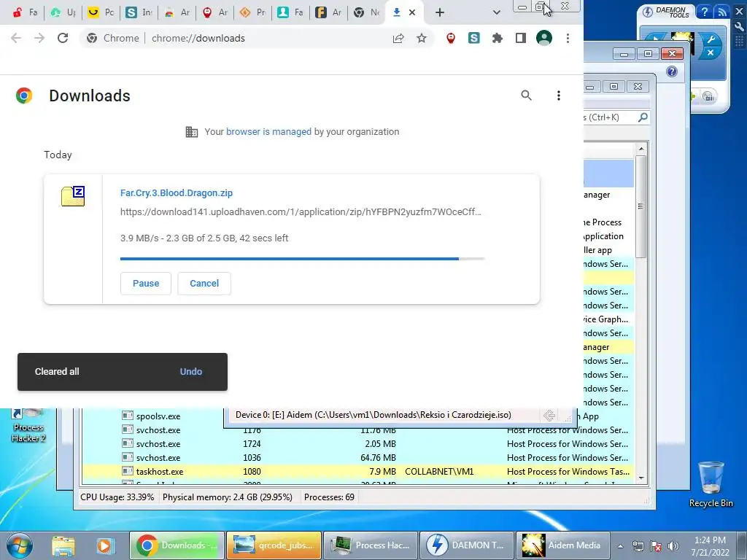The width and height of the screenshot is (747, 560).
Task: Switch to the teal person icon 'Fa' tab
Action: (x=290, y=13)
